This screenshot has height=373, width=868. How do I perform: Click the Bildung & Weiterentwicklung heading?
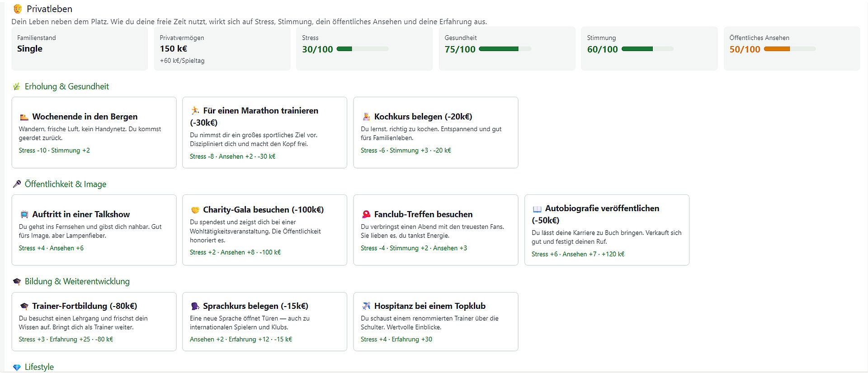click(x=77, y=281)
